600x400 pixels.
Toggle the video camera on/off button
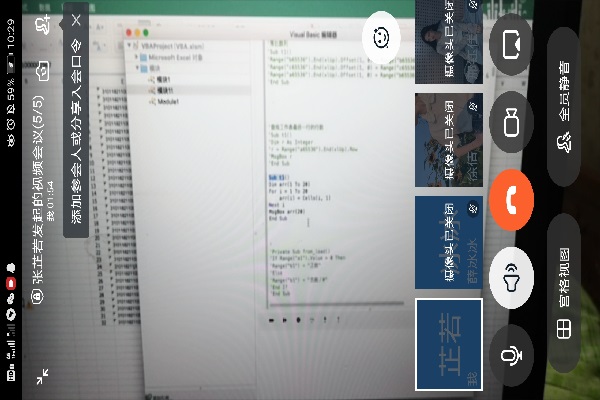pos(512,121)
